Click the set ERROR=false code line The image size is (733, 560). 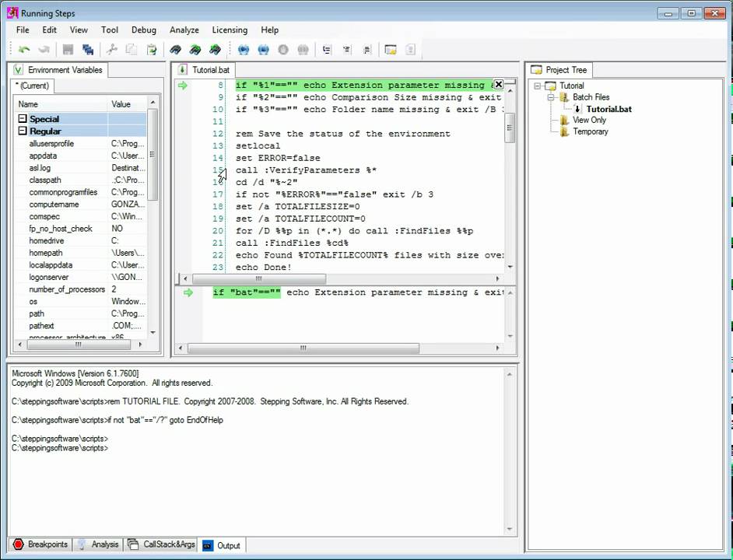pyautogui.click(x=278, y=158)
